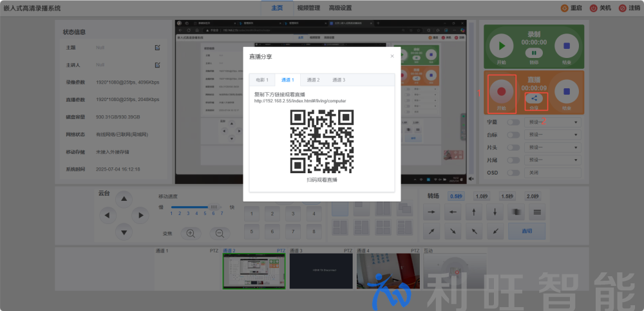Toggle the 片尾 outro switch

coord(513,160)
